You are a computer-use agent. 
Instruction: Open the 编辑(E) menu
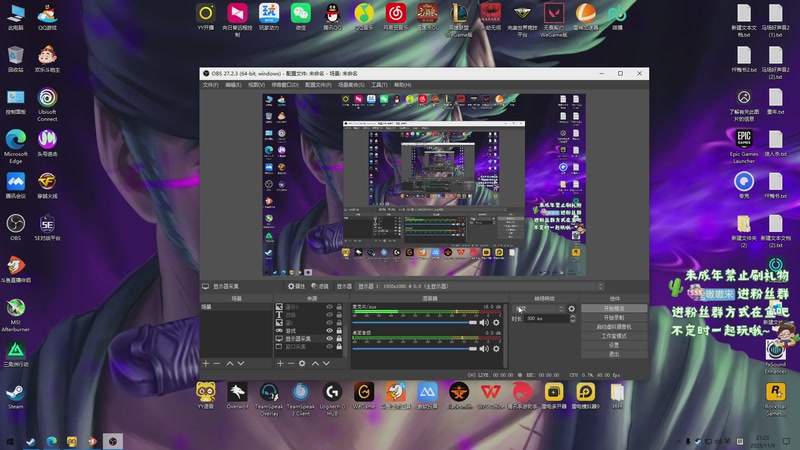(x=233, y=85)
